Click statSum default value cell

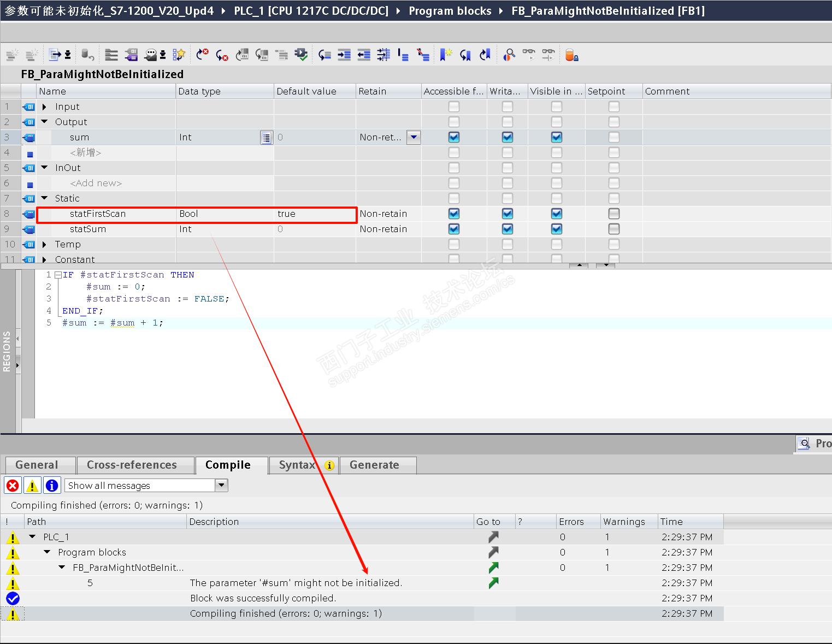click(x=315, y=229)
